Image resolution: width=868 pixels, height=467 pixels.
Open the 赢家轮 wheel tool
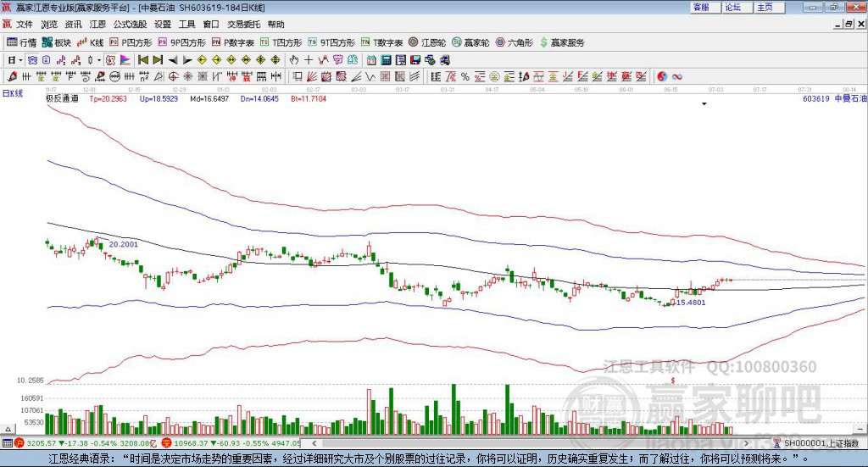coord(470,42)
